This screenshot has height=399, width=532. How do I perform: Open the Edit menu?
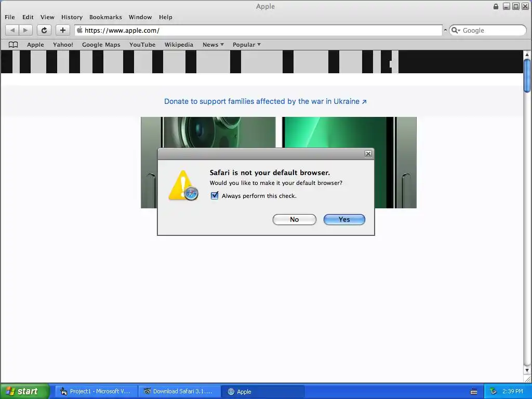pyautogui.click(x=28, y=17)
